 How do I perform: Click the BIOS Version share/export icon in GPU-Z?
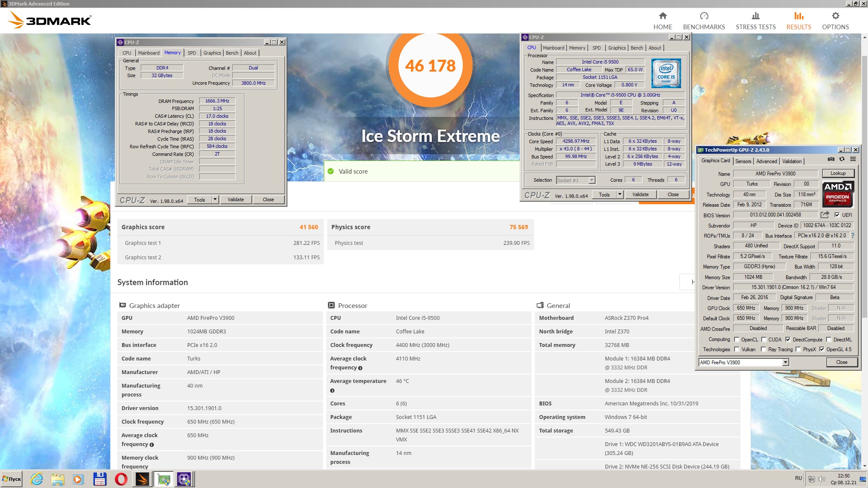click(825, 215)
